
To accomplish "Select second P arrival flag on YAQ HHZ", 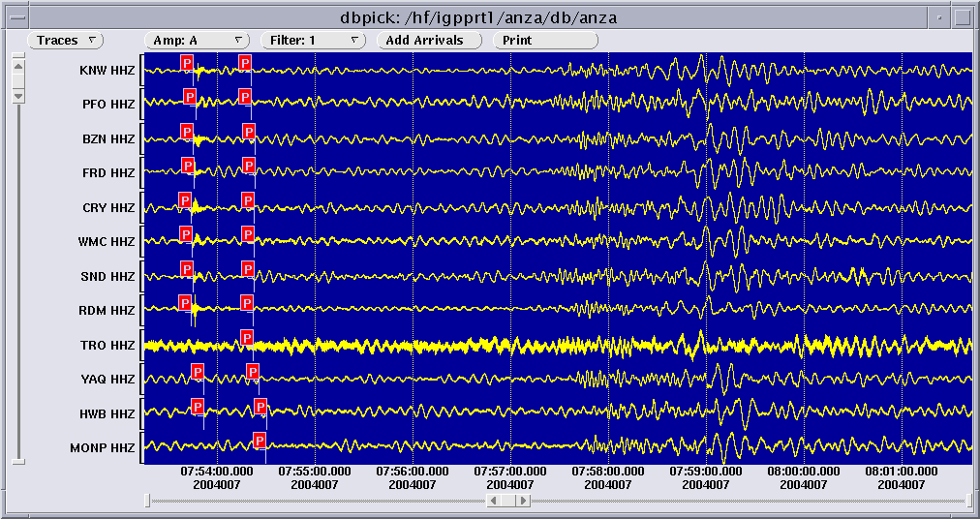I will [x=253, y=372].
